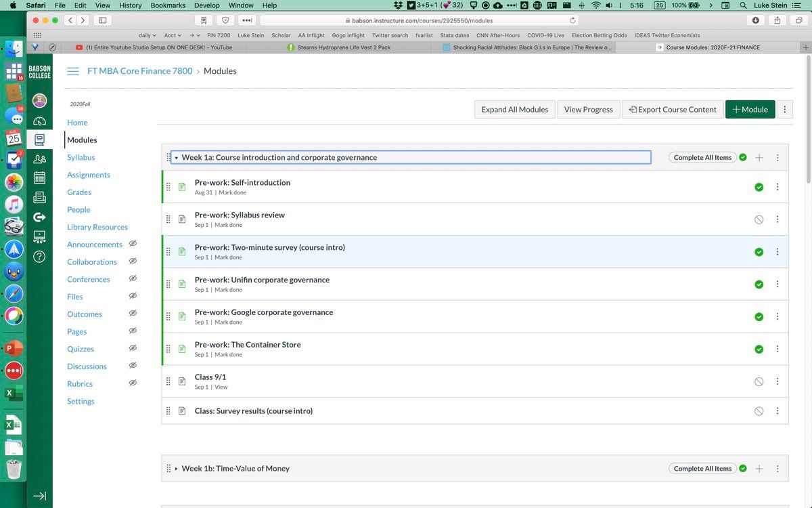This screenshot has height=508, width=812.
Task: Click the add item plus for Week 1a
Action: click(759, 158)
